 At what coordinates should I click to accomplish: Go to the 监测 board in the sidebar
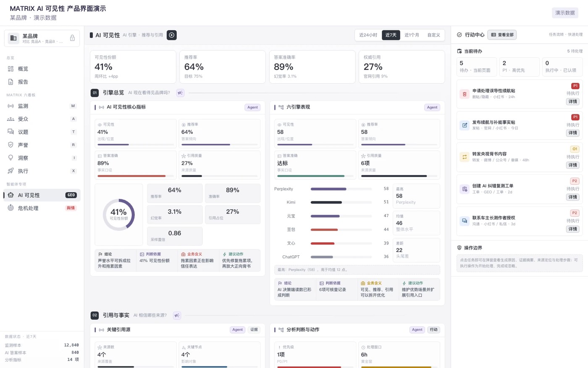[x=42, y=106]
